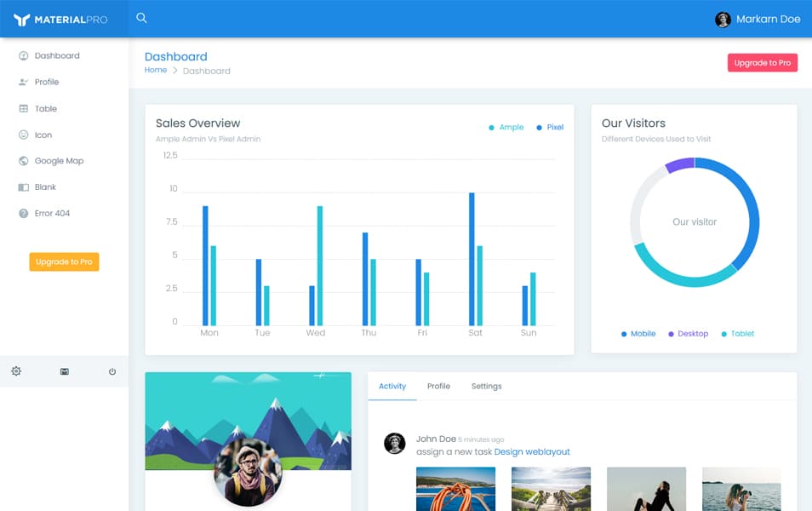
Task: Toggle Mobile in the visitors legend
Action: 638,333
